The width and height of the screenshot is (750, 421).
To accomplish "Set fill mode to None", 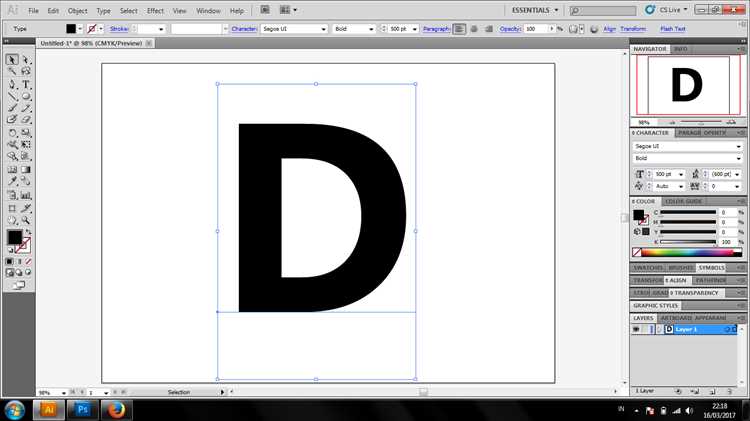I will point(28,262).
